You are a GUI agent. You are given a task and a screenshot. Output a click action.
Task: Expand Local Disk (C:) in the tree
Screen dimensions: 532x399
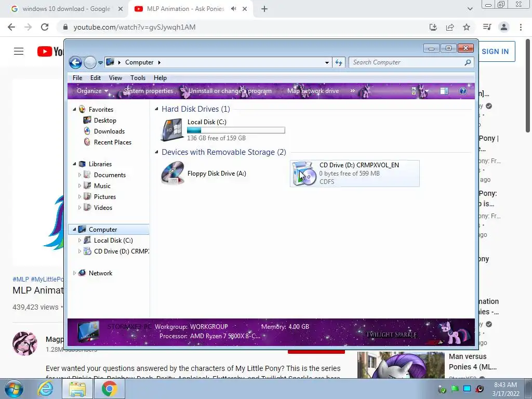pos(79,240)
